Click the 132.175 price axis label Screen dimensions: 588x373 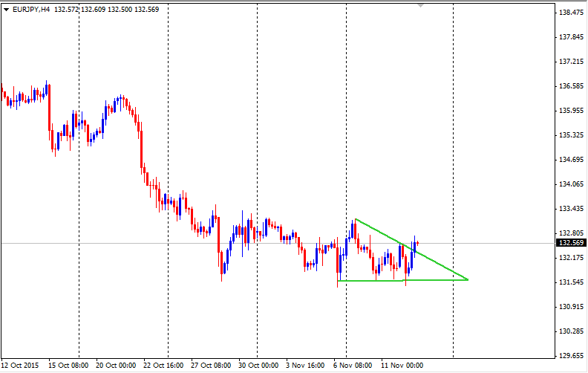(x=571, y=257)
